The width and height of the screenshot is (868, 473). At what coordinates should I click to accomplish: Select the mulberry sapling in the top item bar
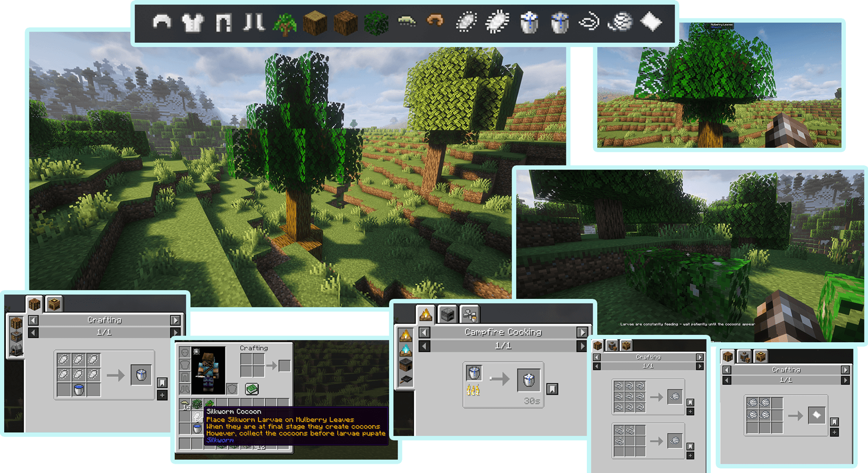[285, 23]
